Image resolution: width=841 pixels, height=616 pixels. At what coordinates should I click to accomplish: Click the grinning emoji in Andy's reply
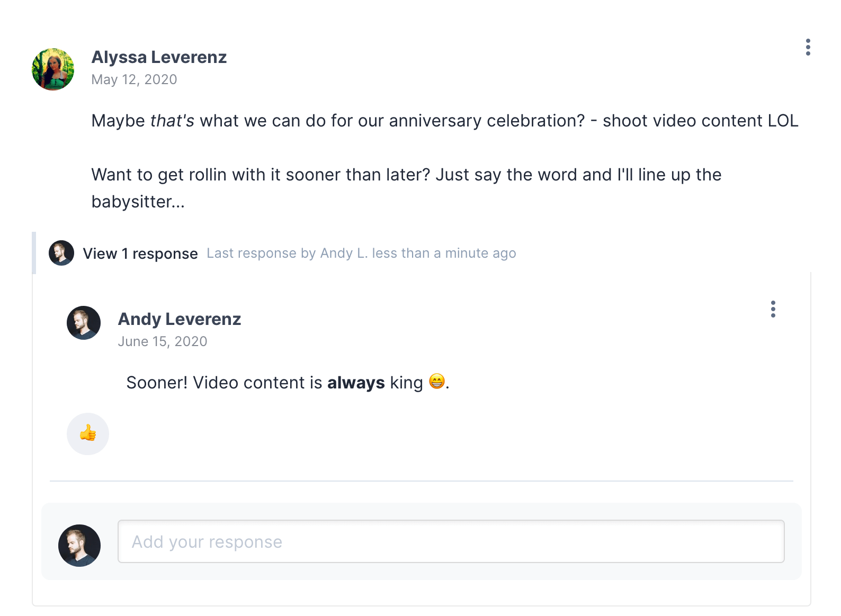[436, 381]
